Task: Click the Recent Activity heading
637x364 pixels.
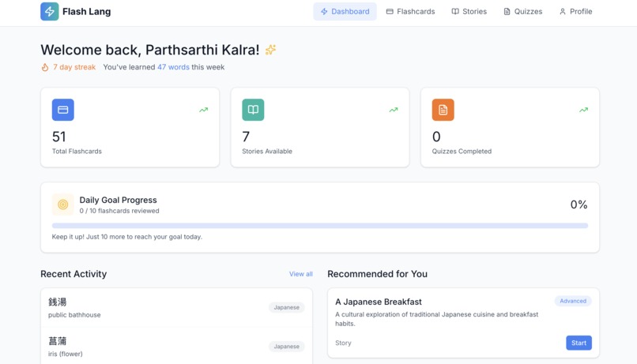Action: (73, 274)
